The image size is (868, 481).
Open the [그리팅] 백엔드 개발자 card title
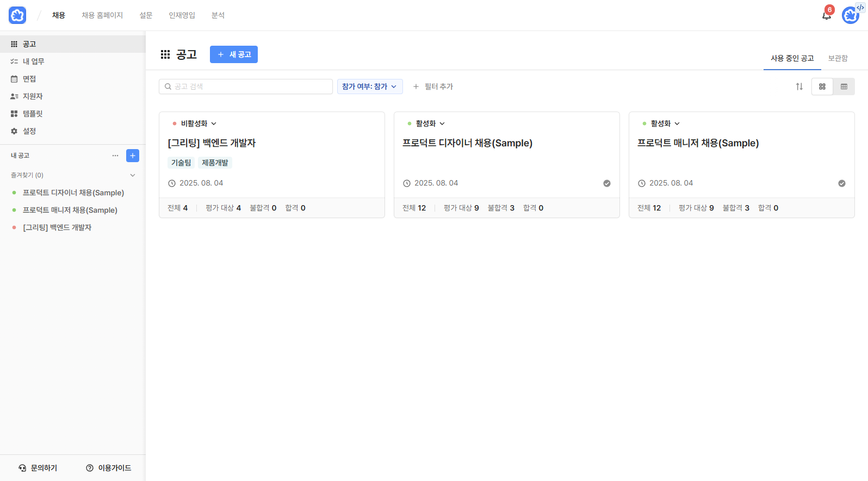[212, 143]
